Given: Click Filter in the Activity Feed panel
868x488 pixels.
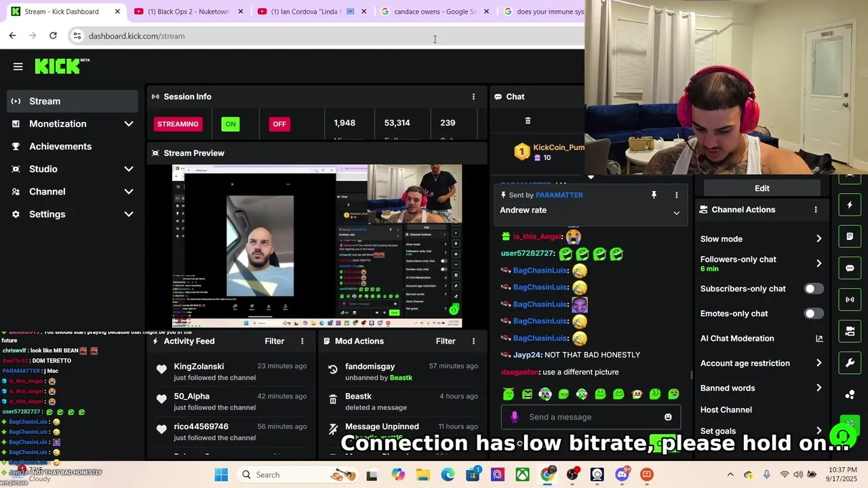Looking at the screenshot, I should (x=275, y=341).
